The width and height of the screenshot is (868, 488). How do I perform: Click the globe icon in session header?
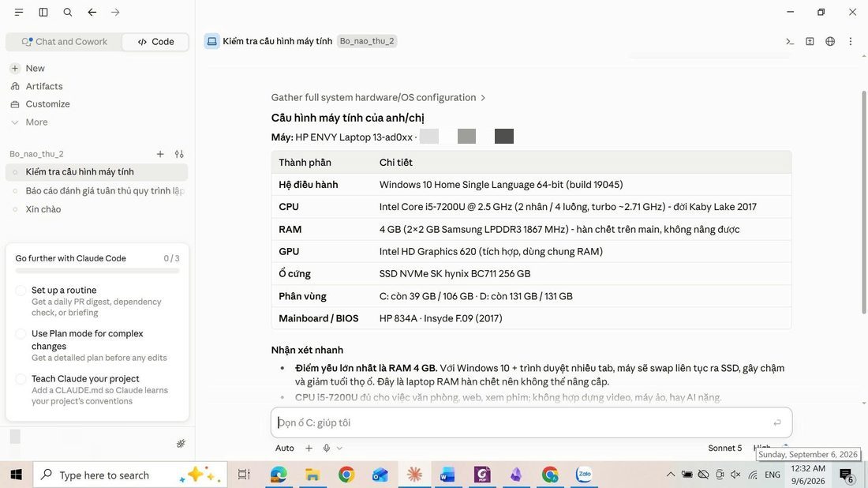[x=830, y=42]
